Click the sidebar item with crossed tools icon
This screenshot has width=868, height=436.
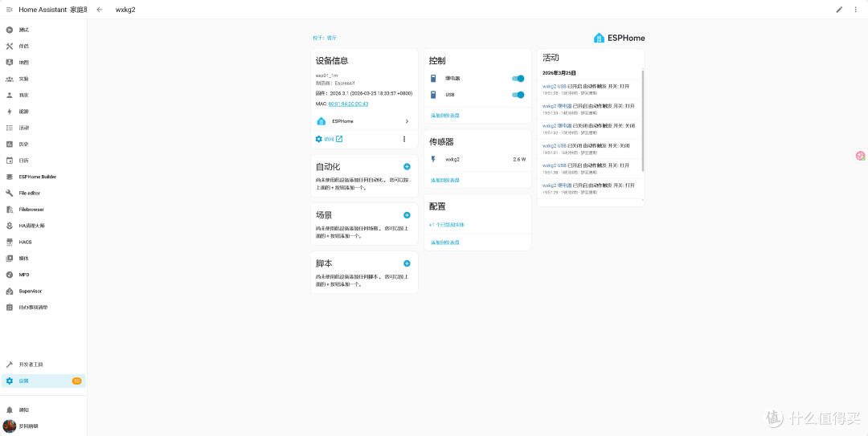[43, 46]
